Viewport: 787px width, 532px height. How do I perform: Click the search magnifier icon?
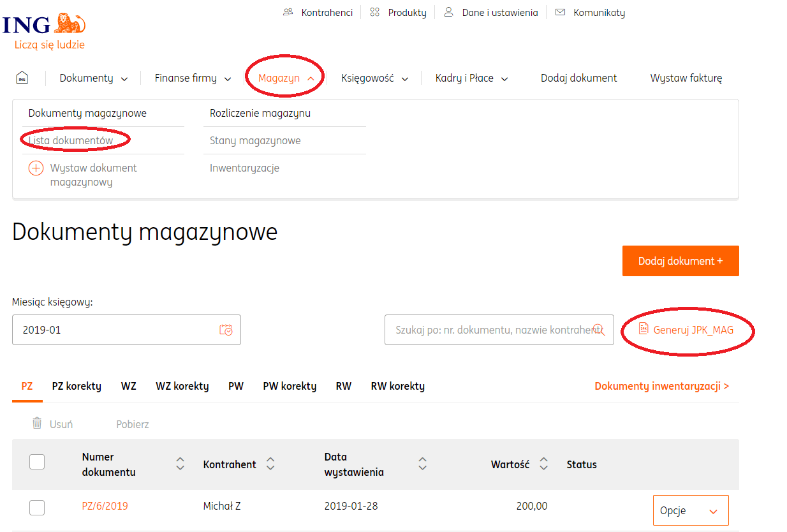click(x=598, y=330)
